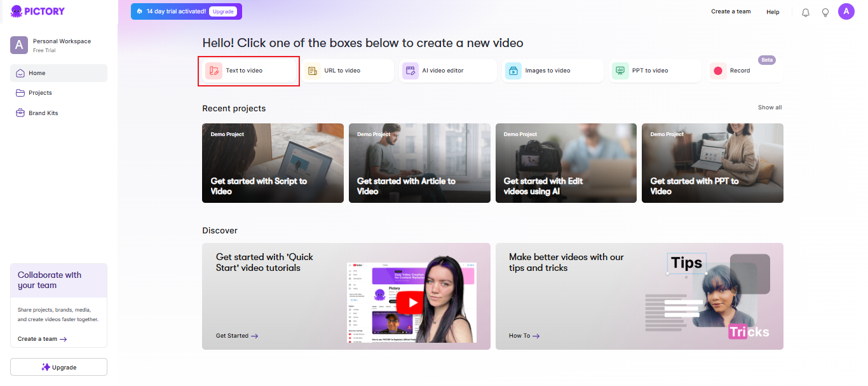Viewport: 868px width, 386px height.
Task: Start an Images to video project
Action: pos(553,71)
